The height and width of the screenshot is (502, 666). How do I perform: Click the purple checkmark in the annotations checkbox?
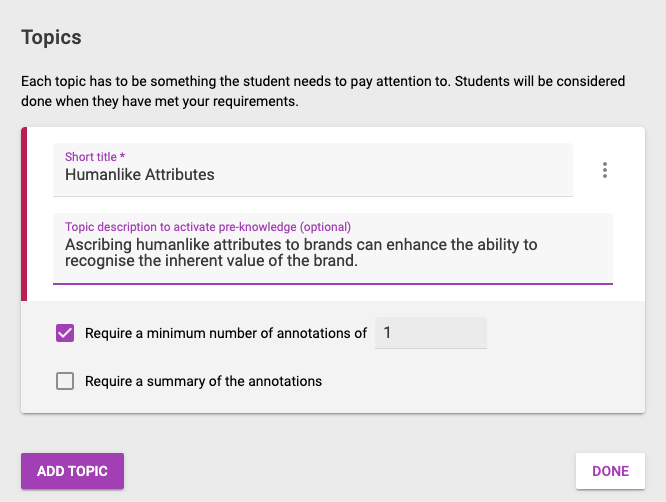click(x=65, y=333)
